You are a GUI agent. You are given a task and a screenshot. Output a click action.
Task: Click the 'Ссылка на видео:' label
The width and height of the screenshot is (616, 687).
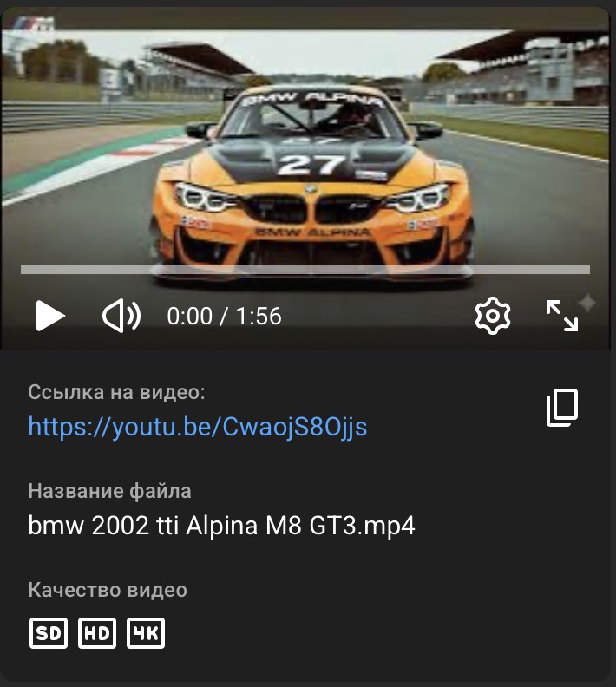point(116,392)
